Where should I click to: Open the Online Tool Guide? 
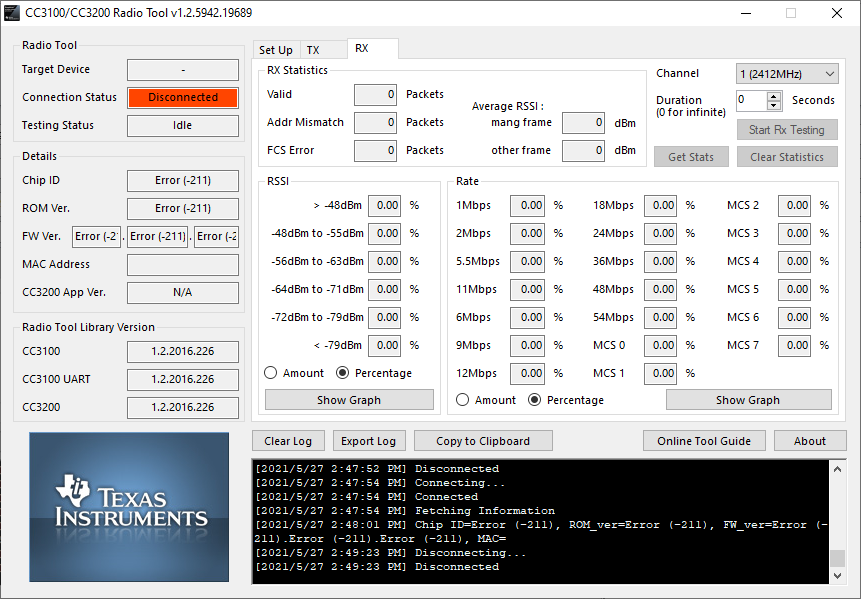click(x=704, y=441)
